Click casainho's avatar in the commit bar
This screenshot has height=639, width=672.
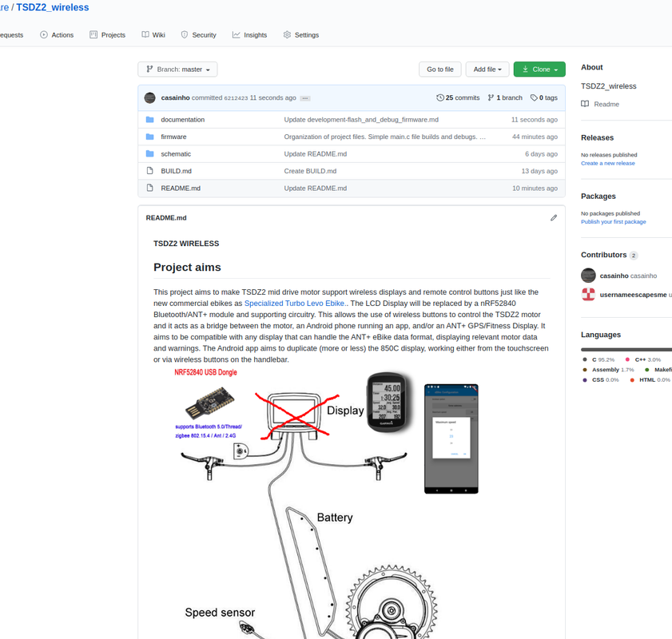click(x=150, y=97)
